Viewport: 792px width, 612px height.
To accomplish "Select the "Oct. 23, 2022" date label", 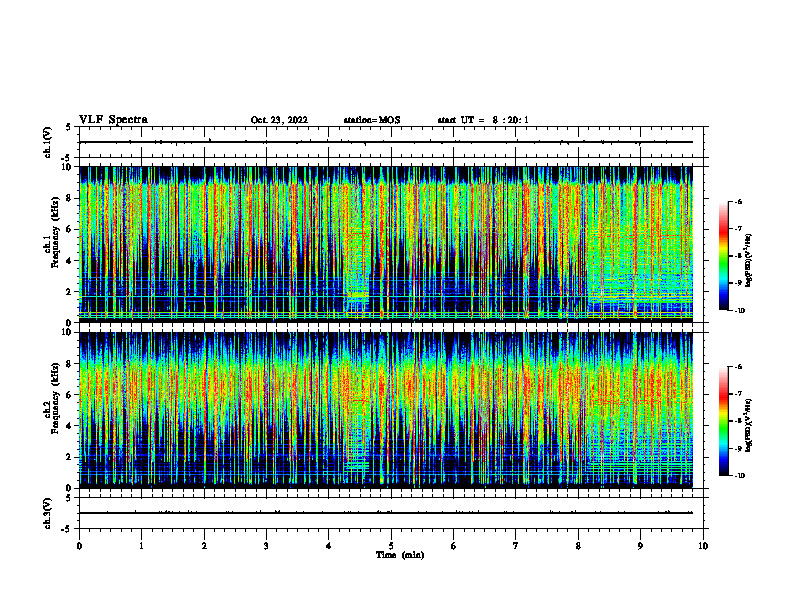I will pos(279,120).
